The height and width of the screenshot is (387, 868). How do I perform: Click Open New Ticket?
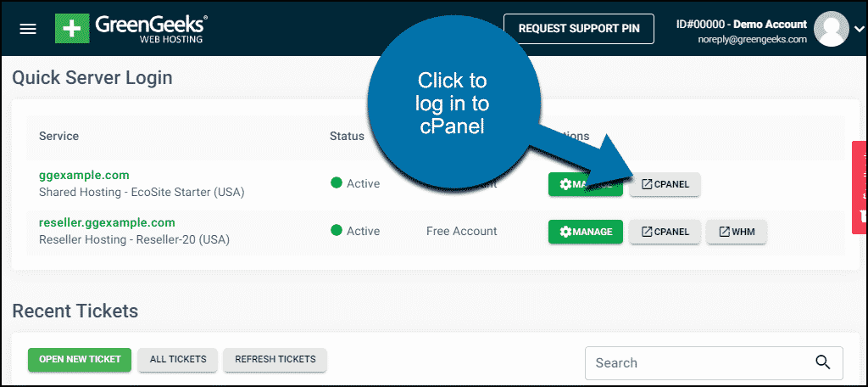point(80,359)
